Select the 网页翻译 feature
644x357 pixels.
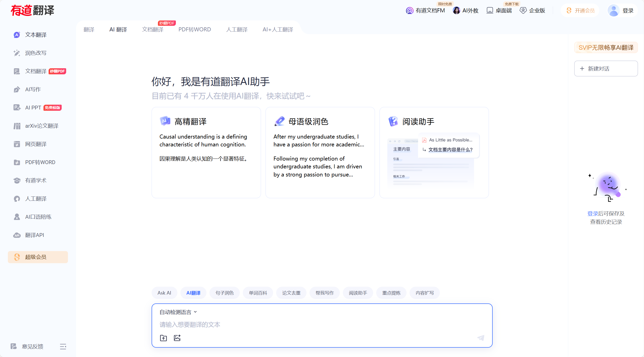(36, 144)
